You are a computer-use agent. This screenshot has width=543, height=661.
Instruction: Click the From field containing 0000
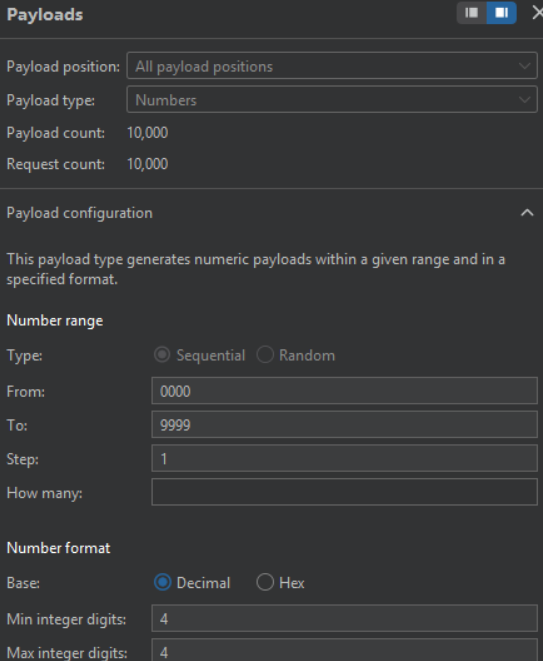[x=344, y=391]
